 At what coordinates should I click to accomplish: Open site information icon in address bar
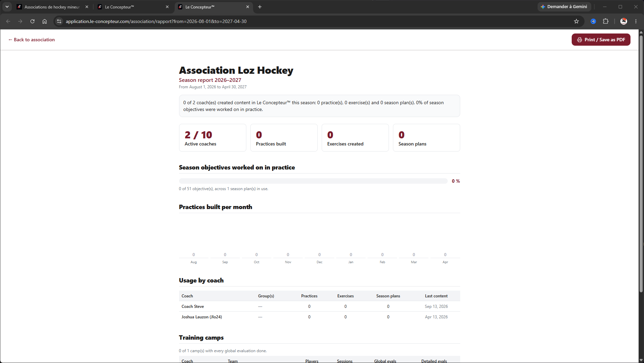pos(59,21)
